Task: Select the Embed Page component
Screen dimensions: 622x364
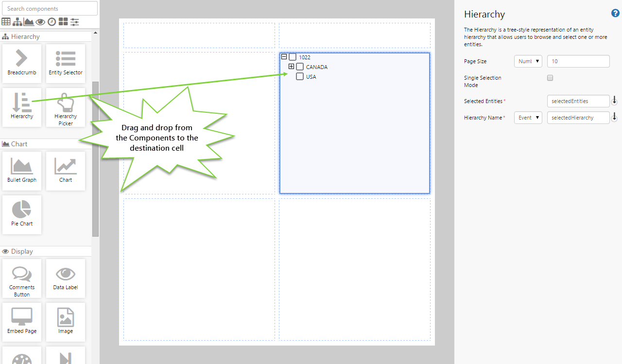Action: [x=21, y=322]
